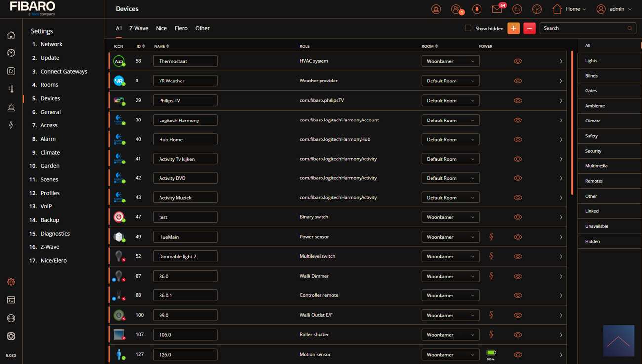Screen dimensions: 642x364
Task: Click the home icon in left sidebar
Action: [x=11, y=35]
